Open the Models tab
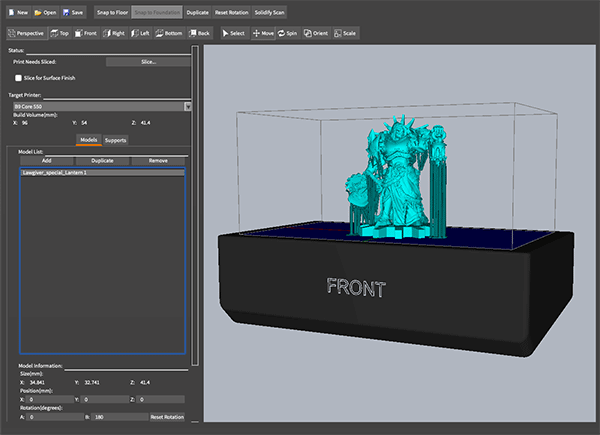600x435 pixels. [89, 140]
